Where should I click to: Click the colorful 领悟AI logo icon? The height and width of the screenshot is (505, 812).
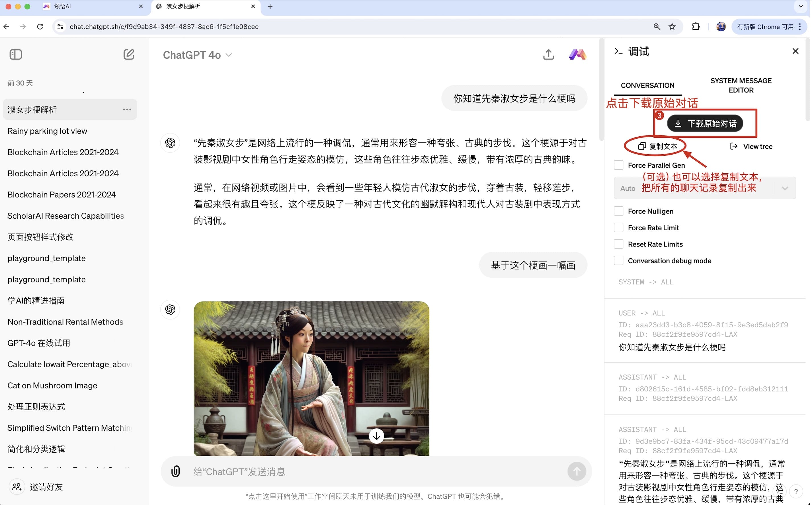577,54
